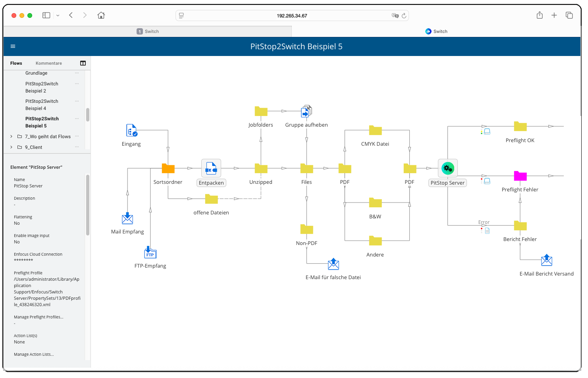Switch to the Kommentare tab
Viewport: 588px width, 378px height.
point(48,63)
